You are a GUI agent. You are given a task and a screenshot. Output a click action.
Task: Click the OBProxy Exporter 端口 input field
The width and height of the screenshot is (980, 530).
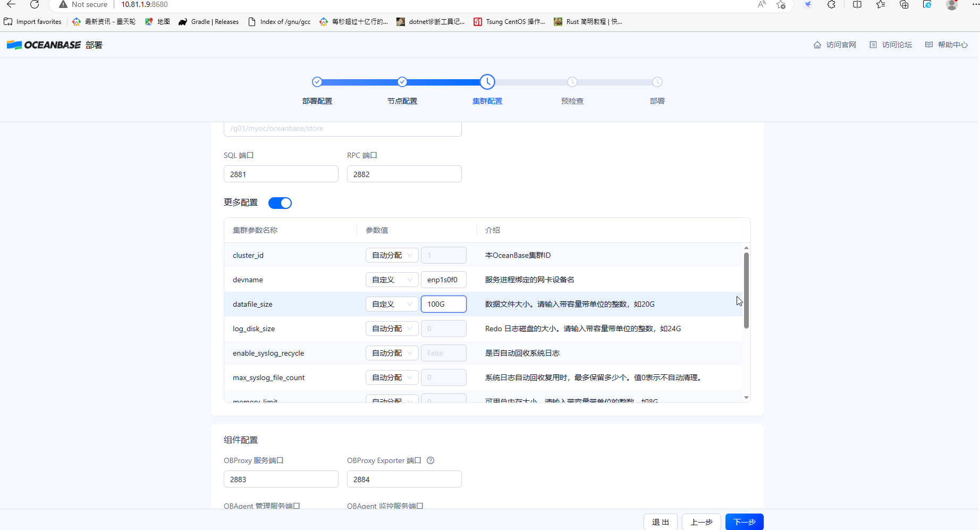[x=404, y=479]
